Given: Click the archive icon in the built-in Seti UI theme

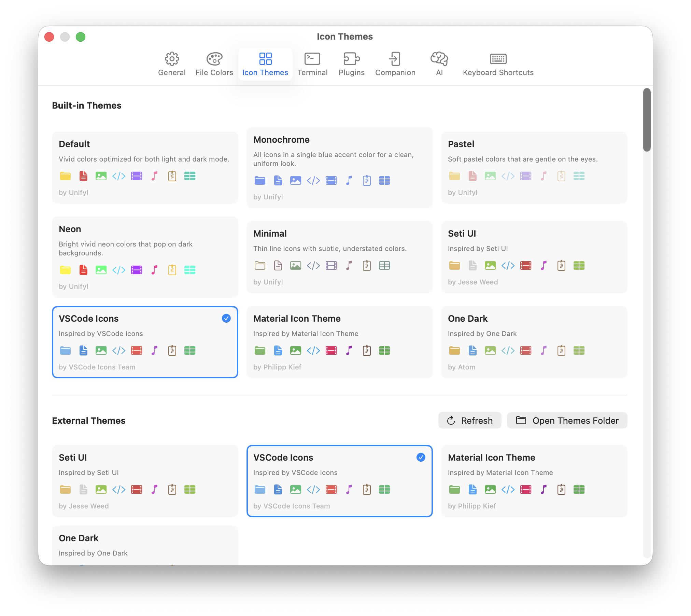Looking at the screenshot, I should point(561,266).
